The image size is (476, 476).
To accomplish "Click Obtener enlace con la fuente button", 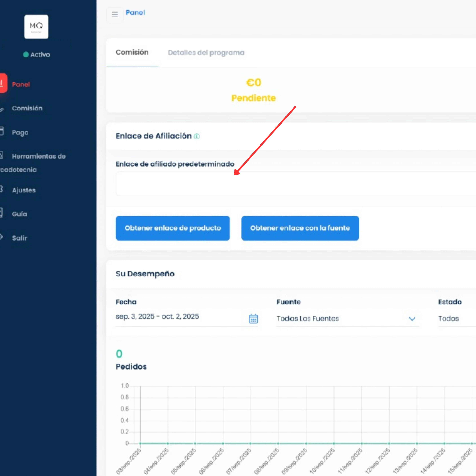I will pyautogui.click(x=300, y=228).
